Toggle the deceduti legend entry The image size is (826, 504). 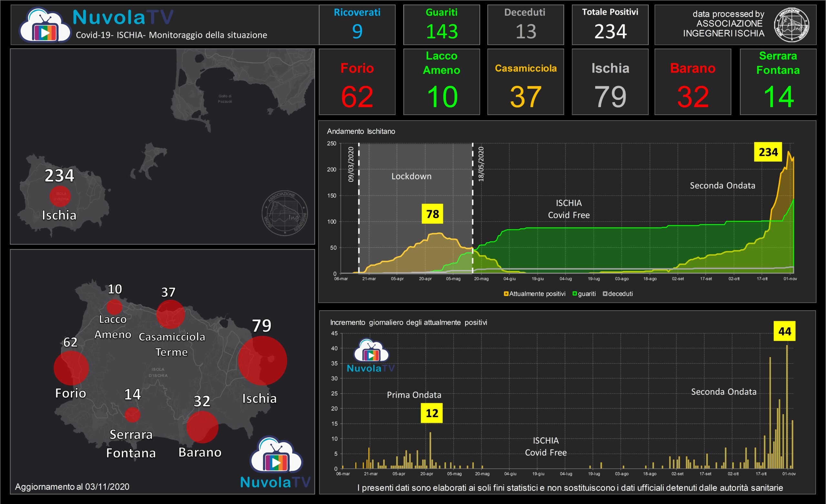(x=605, y=294)
